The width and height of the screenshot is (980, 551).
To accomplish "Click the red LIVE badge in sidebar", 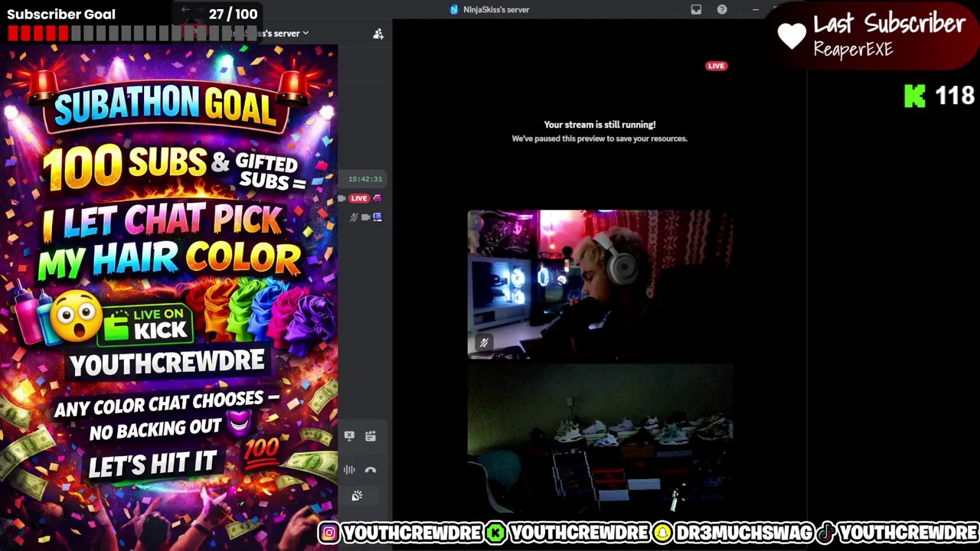I will click(x=358, y=198).
